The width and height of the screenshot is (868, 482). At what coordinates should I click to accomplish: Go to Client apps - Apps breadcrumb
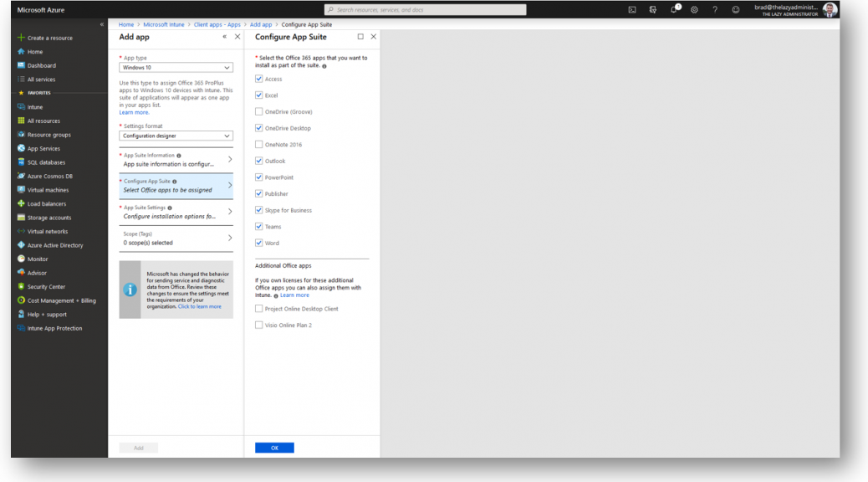point(217,24)
